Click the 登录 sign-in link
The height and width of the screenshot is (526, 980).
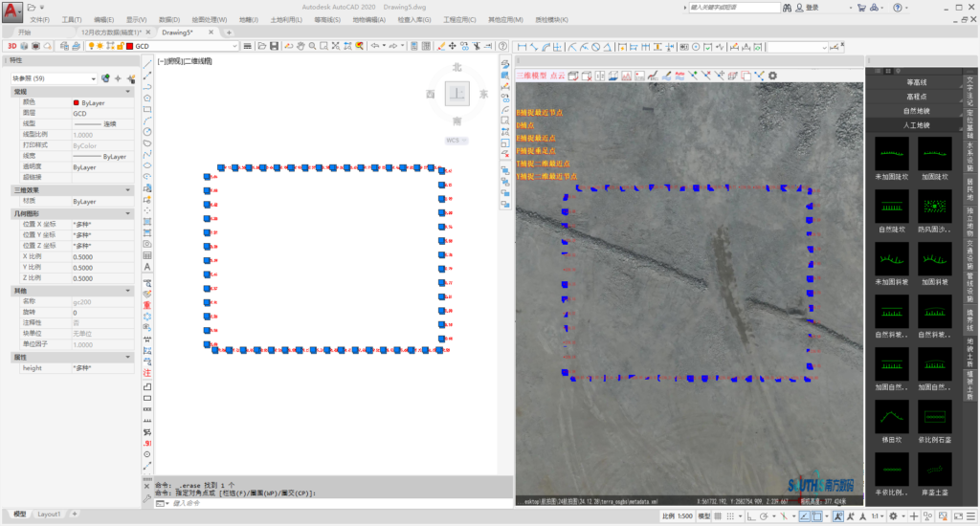pyautogui.click(x=812, y=7)
